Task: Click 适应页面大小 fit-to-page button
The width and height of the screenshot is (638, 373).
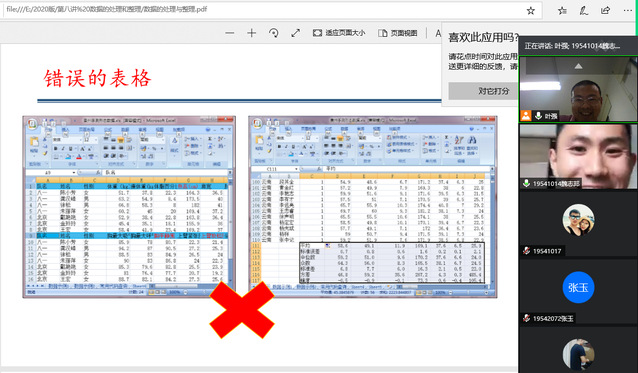Action: click(339, 33)
